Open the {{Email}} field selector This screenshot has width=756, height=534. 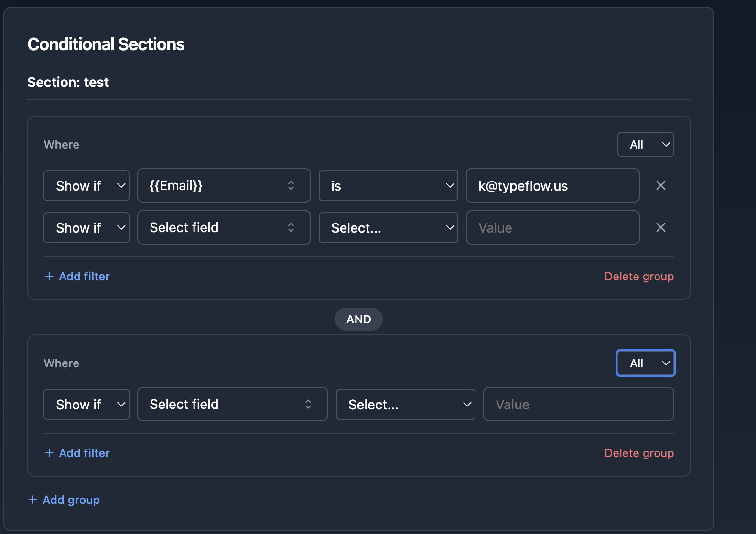point(224,185)
